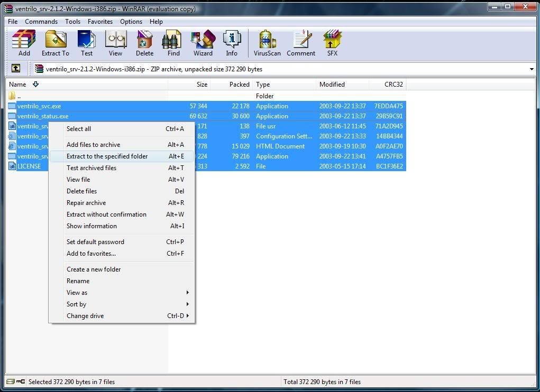Choose Test archived files
This screenshot has width=540, height=392.
click(x=122, y=168)
